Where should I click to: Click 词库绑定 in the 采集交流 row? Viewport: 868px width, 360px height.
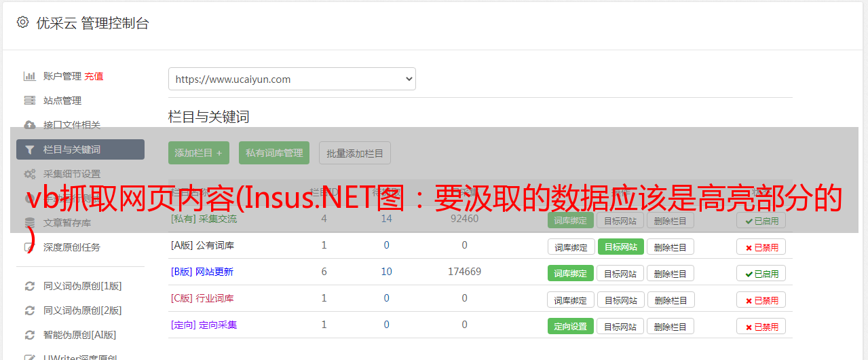click(x=571, y=220)
